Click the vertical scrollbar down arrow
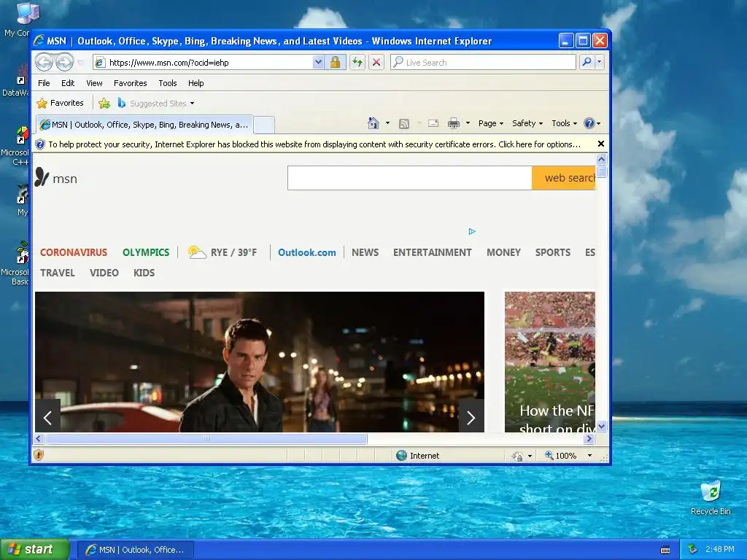This screenshot has width=747, height=560. pyautogui.click(x=601, y=426)
